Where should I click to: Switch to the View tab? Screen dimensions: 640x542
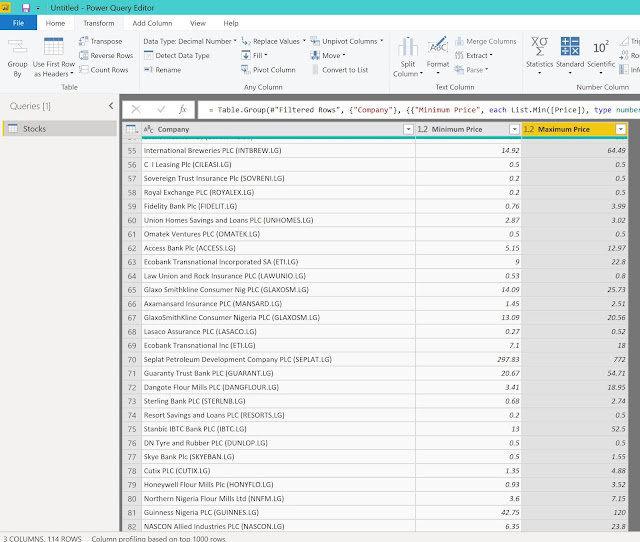198,23
